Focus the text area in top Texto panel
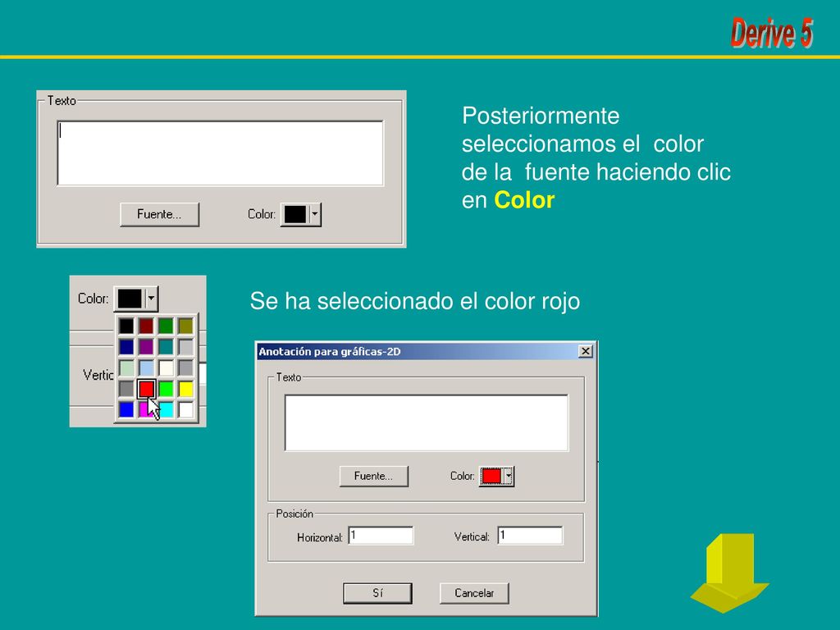 click(220, 153)
